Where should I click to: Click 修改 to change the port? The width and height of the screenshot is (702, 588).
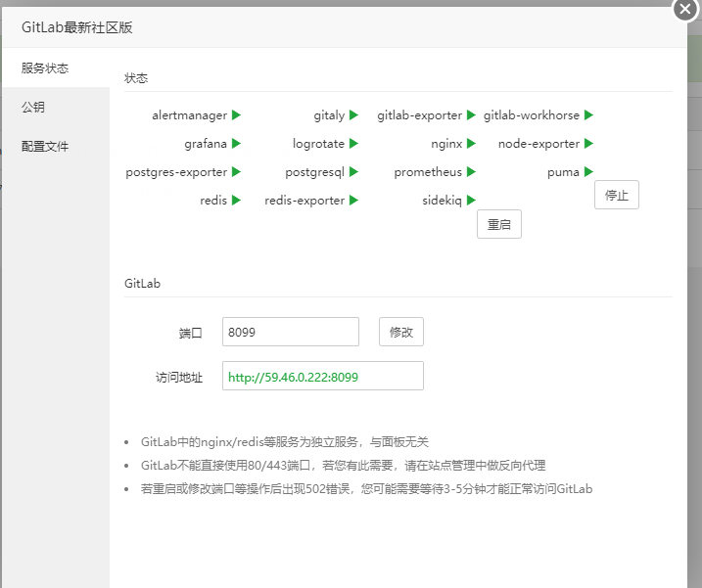coord(401,332)
